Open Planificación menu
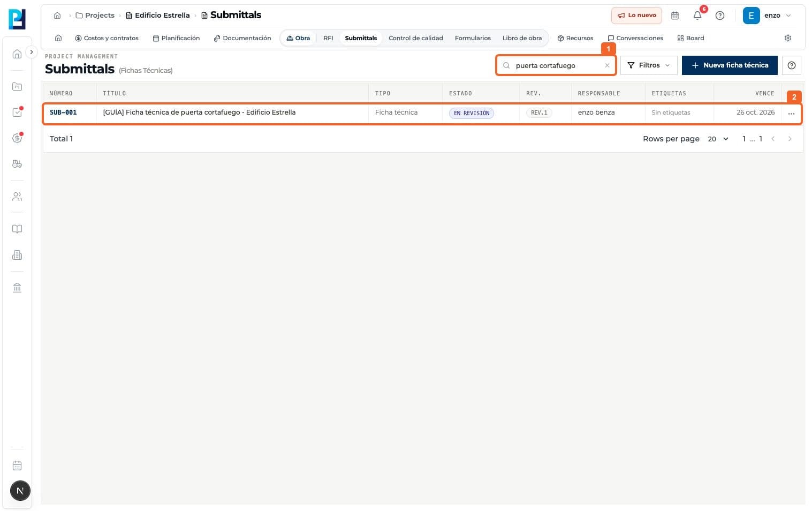Viewport: 812px width, 511px height. coord(176,38)
